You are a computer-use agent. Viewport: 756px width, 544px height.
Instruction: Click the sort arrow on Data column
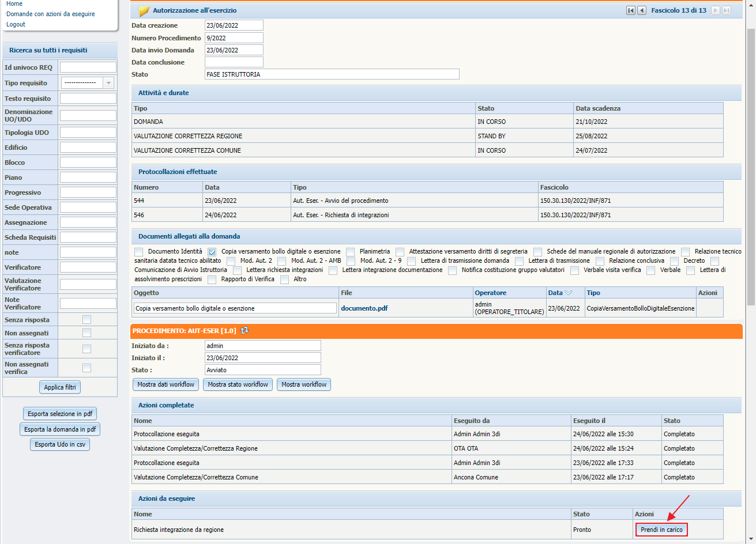point(568,293)
